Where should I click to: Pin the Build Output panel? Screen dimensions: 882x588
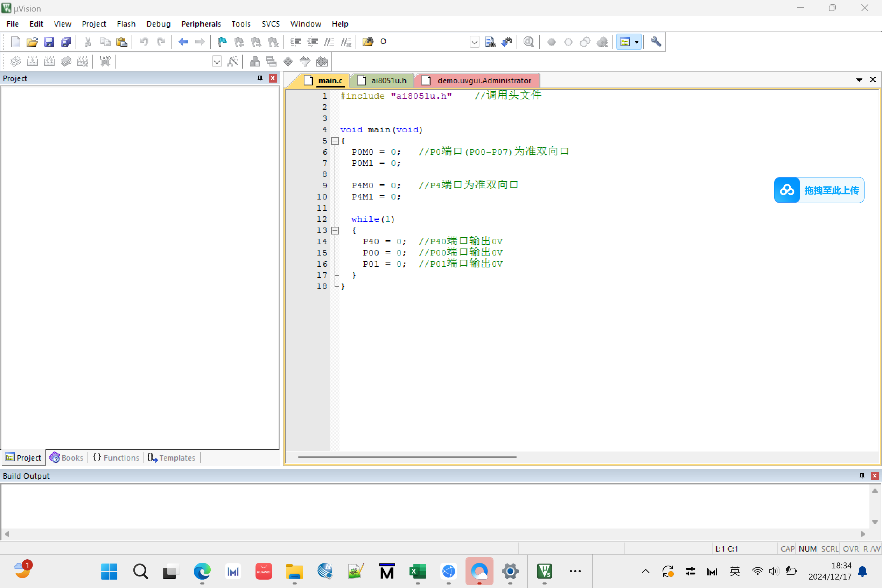point(862,476)
